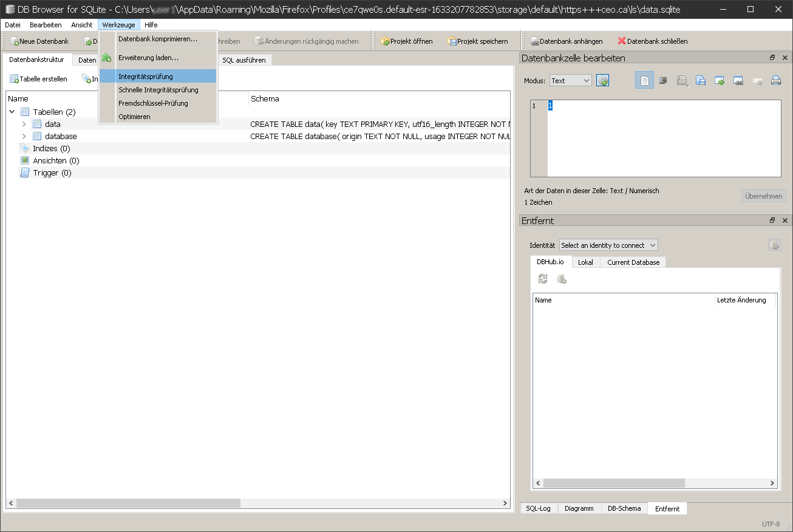Undock the Datenbankzelle bearbeiten panel
The image size is (793, 532).
[x=772, y=58]
